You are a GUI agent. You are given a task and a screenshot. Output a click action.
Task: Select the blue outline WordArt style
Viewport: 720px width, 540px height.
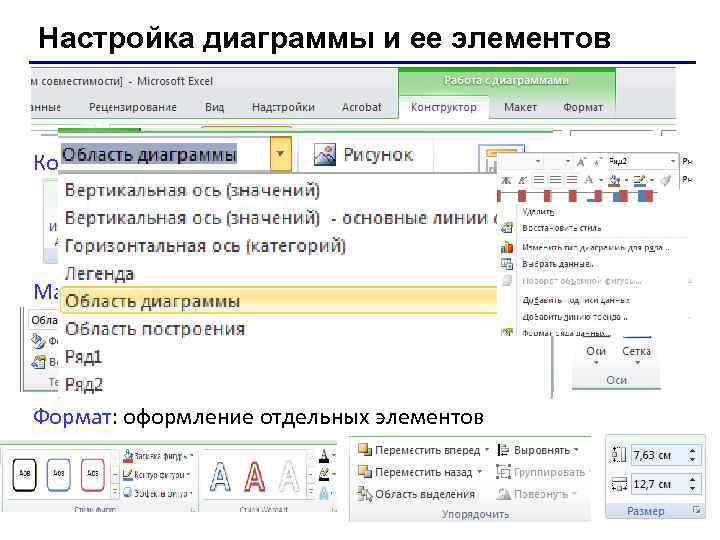coord(220,477)
